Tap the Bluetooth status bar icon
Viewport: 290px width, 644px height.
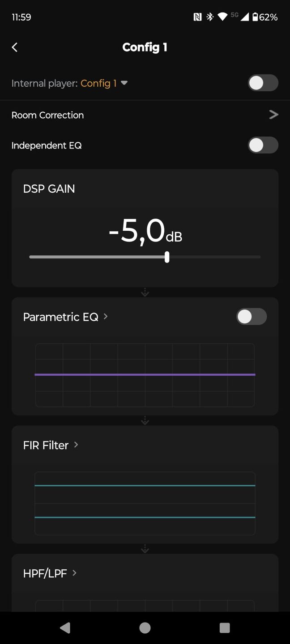[x=209, y=17]
